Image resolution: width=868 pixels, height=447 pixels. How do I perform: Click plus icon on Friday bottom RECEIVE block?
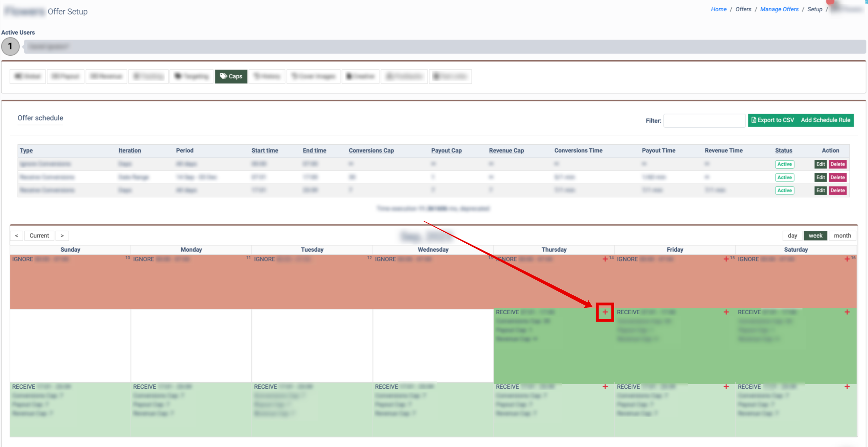726,387
